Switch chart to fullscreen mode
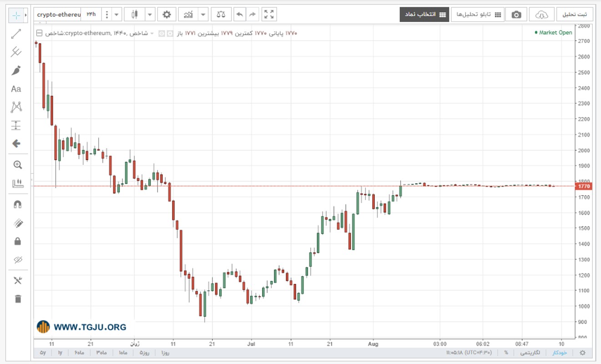This screenshot has height=364, width=601. pos(269,15)
